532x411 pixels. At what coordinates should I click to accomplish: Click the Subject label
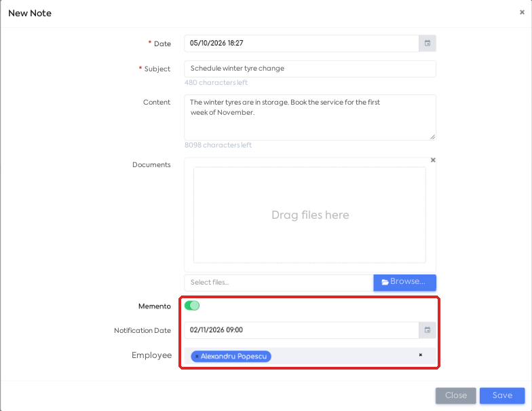click(x=157, y=69)
